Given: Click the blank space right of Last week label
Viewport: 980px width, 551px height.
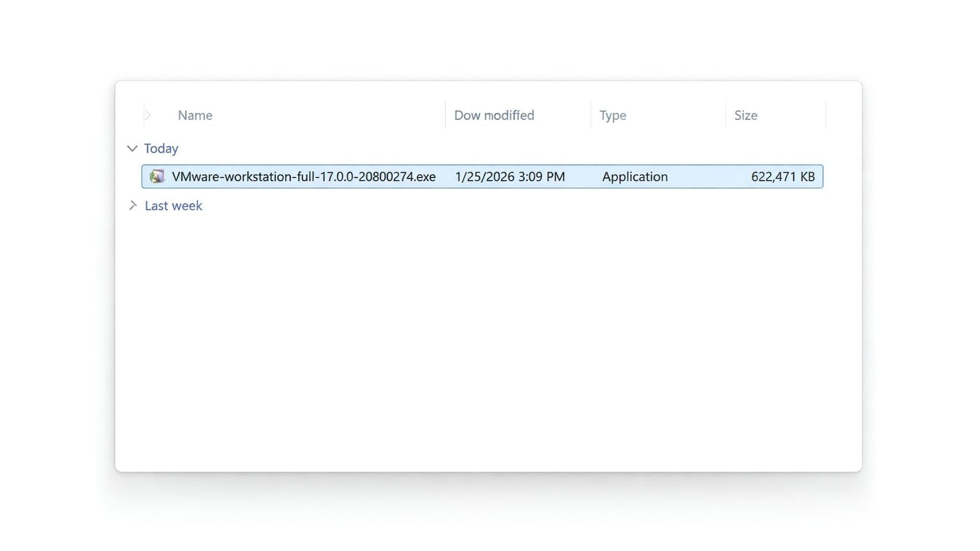Looking at the screenshot, I should click(x=490, y=206).
